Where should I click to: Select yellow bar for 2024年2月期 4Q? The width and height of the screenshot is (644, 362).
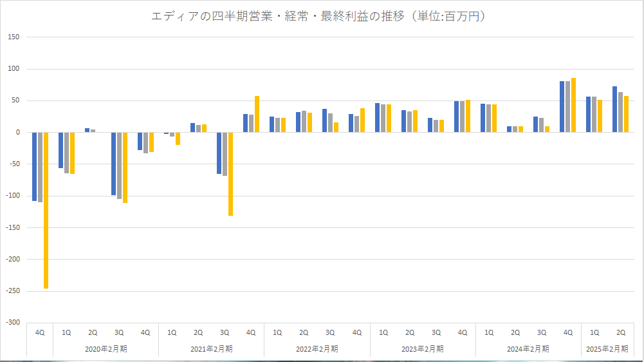click(x=573, y=105)
